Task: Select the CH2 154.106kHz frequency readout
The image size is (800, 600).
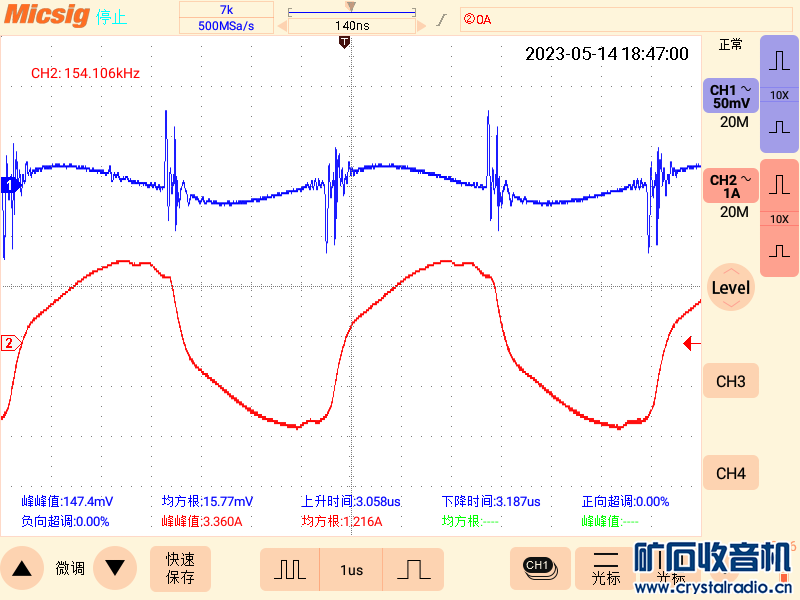Action: tap(85, 73)
